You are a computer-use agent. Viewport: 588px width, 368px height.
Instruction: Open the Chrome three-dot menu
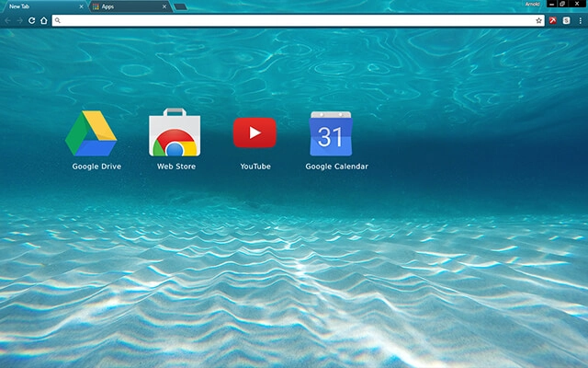tap(580, 20)
